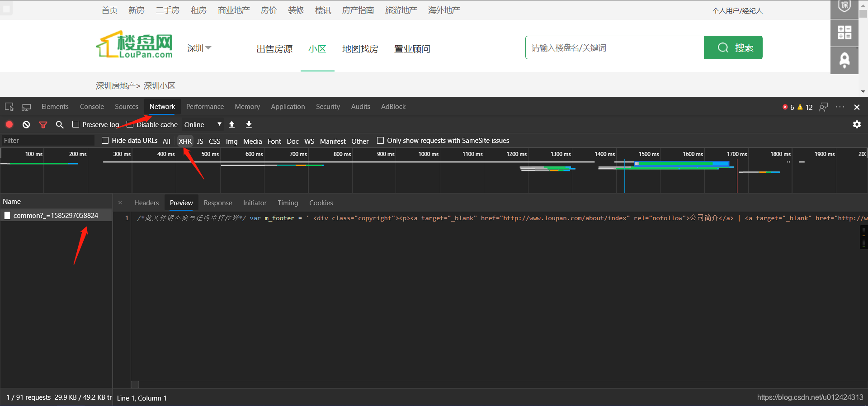Click the LouPan.com logo
This screenshot has height=406, width=868.
pos(135,44)
